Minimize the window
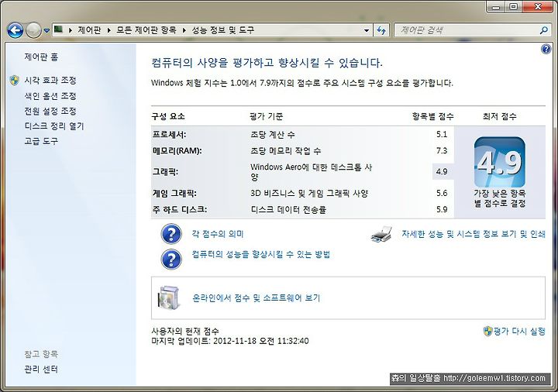The image size is (558, 392). click(497, 7)
